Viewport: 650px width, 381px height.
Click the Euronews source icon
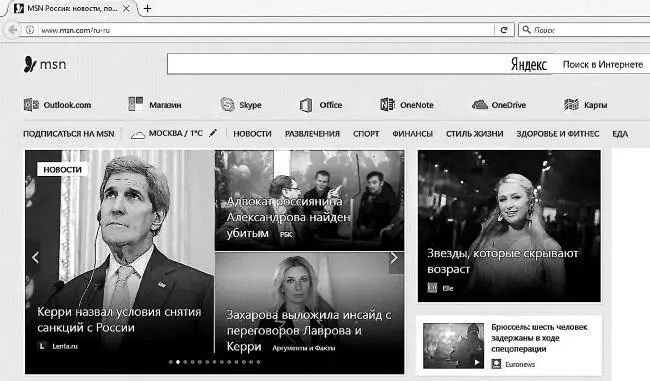(x=496, y=364)
